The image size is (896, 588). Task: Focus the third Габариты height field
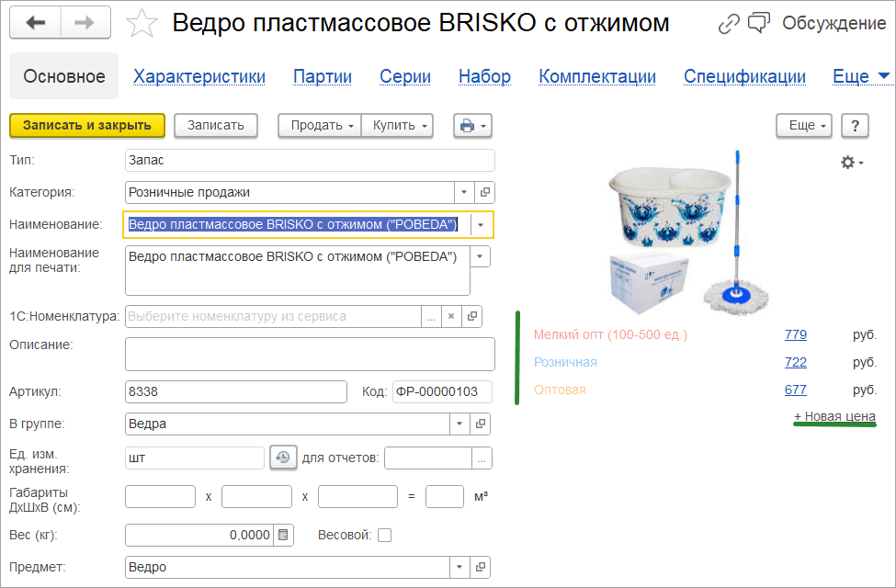click(357, 496)
